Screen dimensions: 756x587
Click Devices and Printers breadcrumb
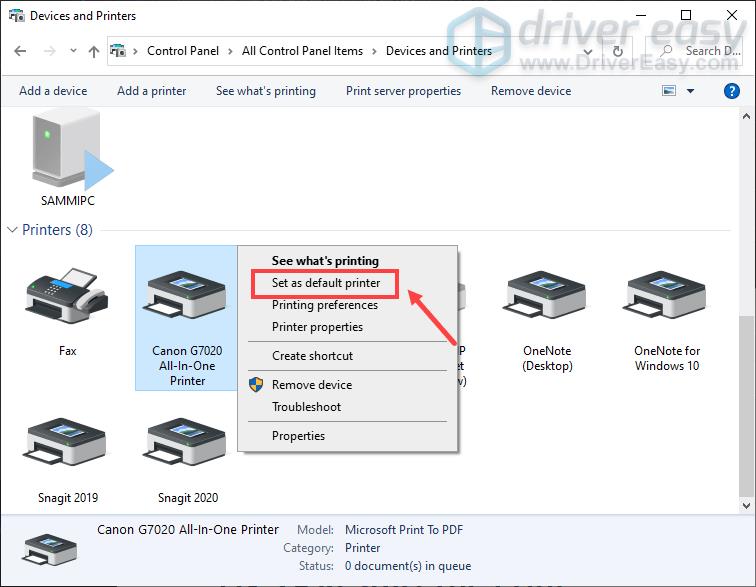(439, 51)
